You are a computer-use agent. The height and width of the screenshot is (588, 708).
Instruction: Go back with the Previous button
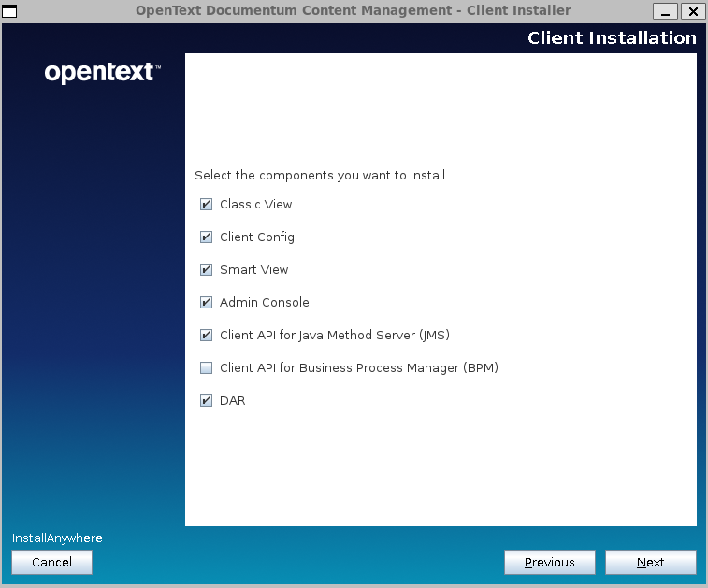coord(549,562)
